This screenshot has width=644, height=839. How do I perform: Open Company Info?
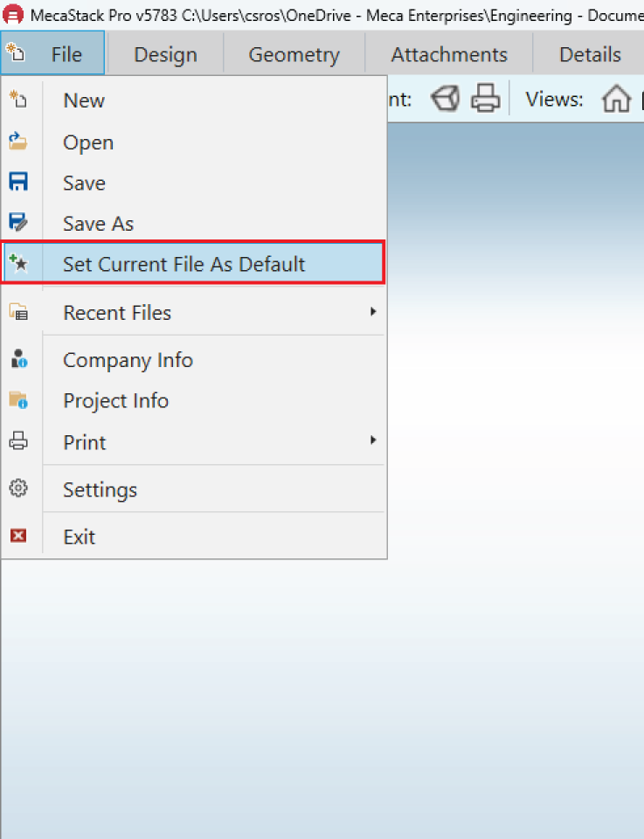(x=194, y=360)
